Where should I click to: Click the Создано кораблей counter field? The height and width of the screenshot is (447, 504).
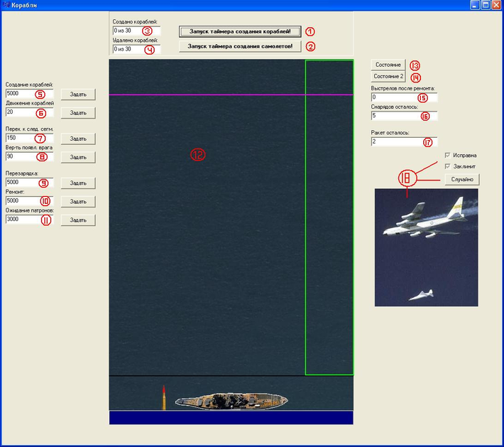point(136,31)
